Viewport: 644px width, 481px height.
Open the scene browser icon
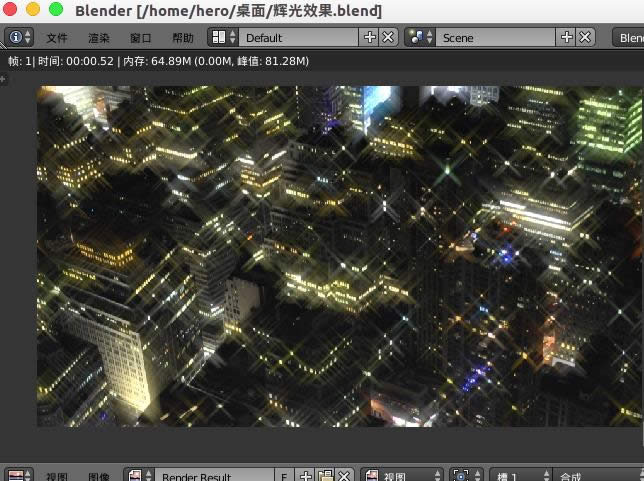pyautogui.click(x=420, y=37)
